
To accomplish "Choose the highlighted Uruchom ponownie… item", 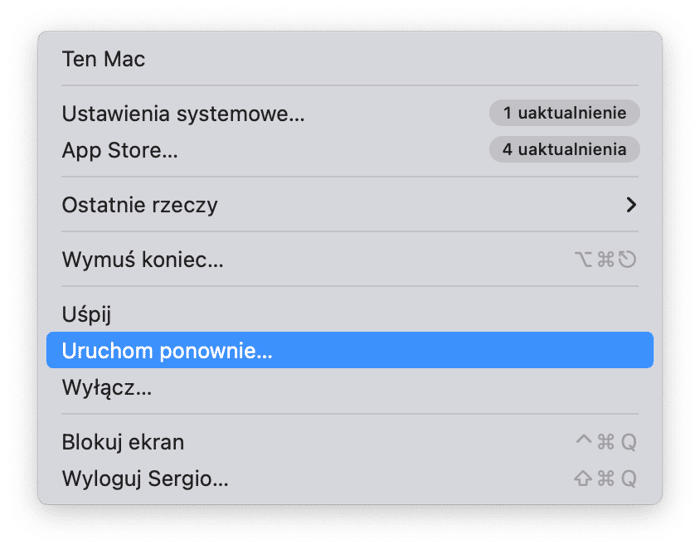I will pyautogui.click(x=167, y=351).
